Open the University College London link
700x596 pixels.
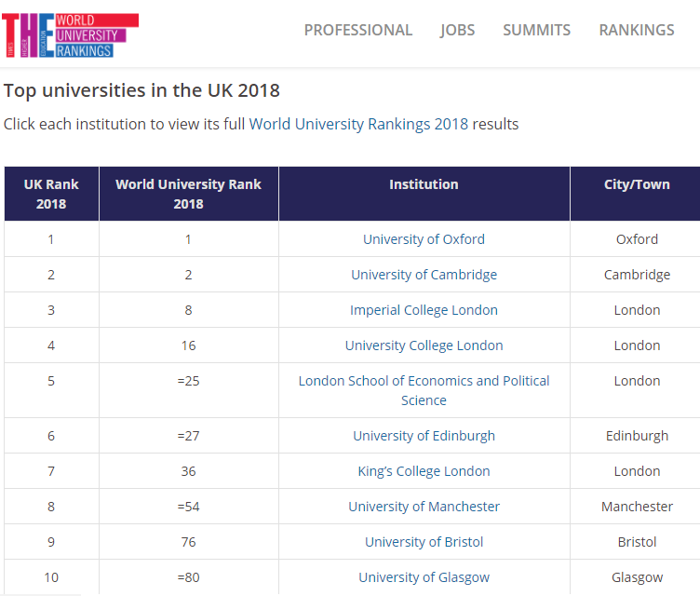[424, 345]
